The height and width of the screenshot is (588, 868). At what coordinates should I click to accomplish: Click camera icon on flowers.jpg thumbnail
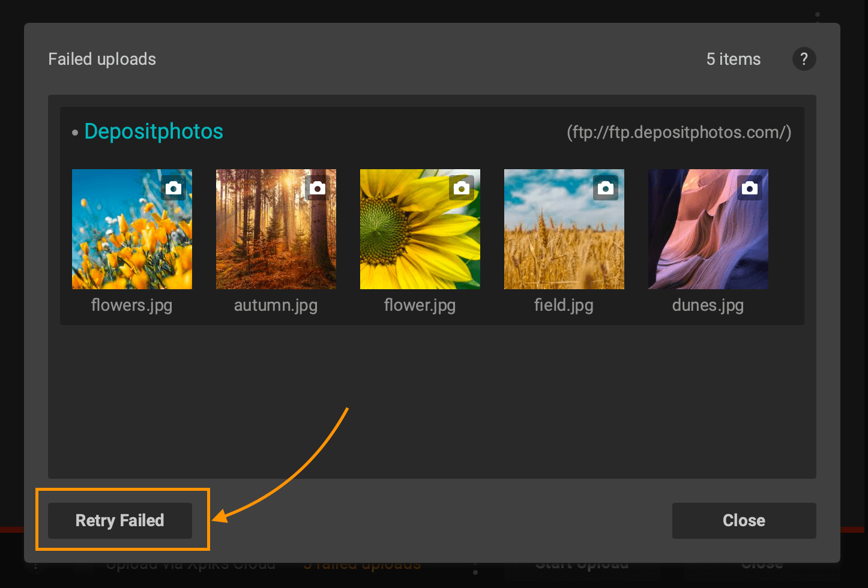point(173,188)
